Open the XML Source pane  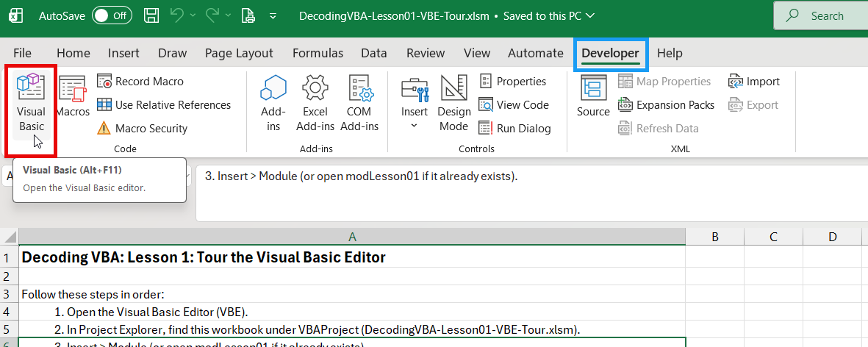click(x=593, y=97)
